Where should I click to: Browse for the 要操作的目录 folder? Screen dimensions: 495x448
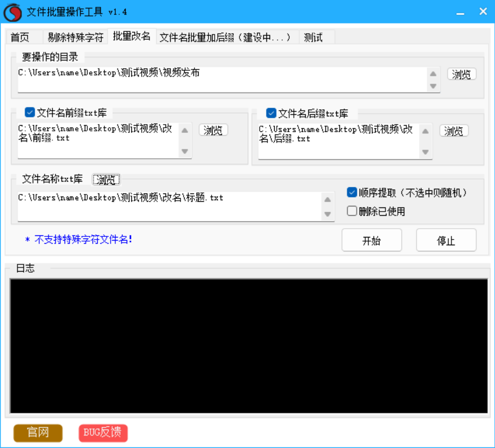click(461, 74)
